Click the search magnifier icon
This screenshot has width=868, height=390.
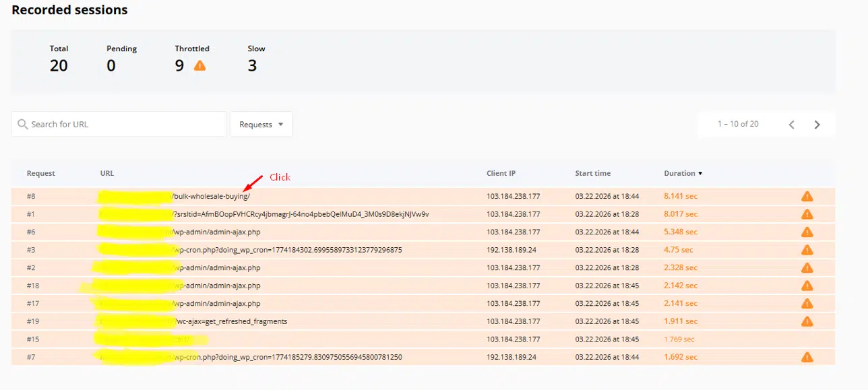[23, 125]
